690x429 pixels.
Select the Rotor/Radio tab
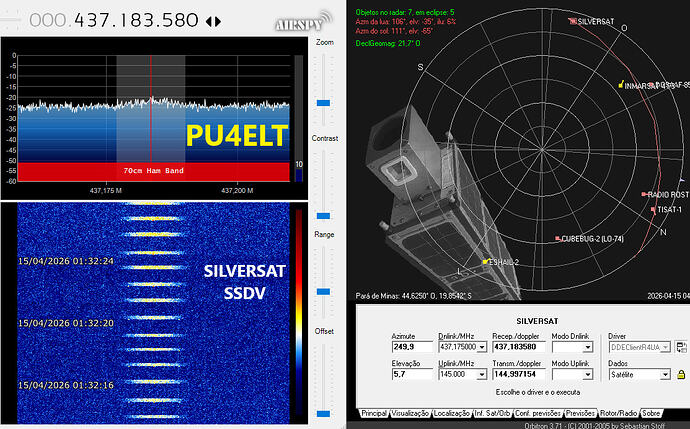coord(618,414)
